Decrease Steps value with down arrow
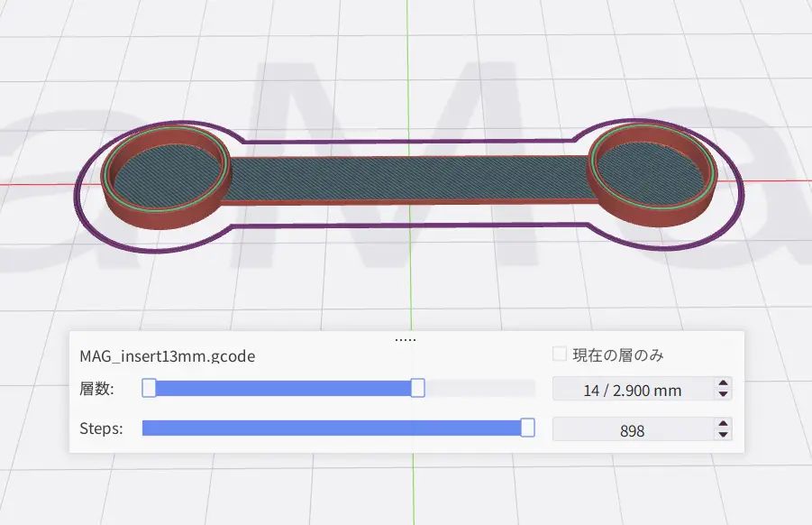The height and width of the screenshot is (525, 812). pos(722,435)
